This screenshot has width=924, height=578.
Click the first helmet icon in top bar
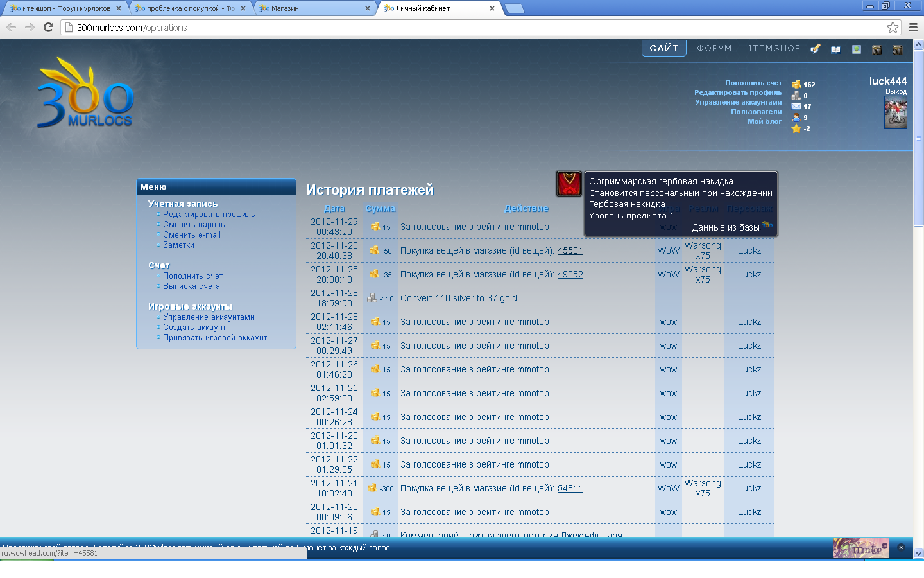(x=877, y=49)
